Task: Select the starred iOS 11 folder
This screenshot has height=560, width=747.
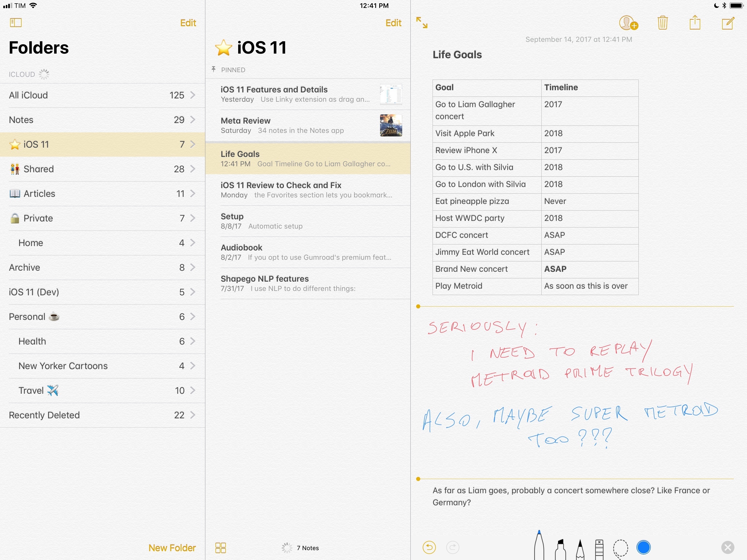Action: point(102,145)
